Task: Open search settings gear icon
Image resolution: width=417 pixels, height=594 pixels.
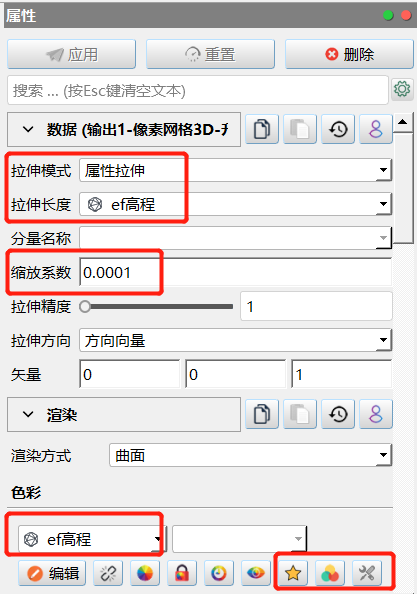Action: (x=402, y=89)
